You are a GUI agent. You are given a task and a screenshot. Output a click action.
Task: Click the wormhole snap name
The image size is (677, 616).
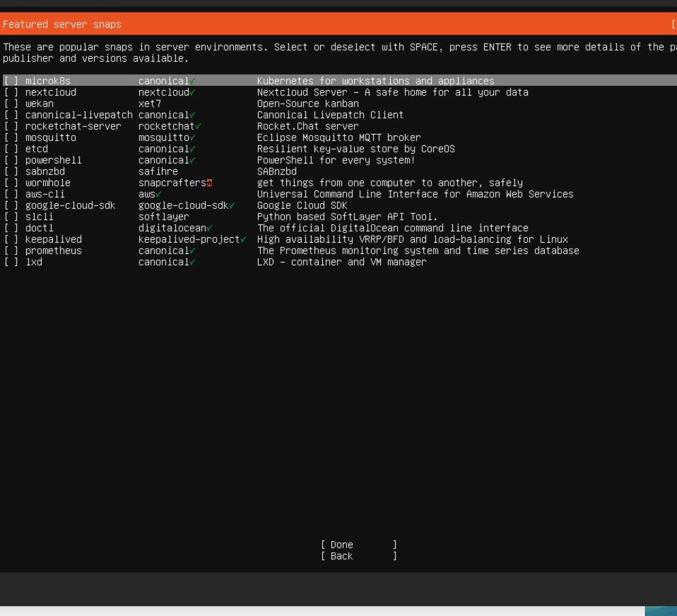click(48, 183)
